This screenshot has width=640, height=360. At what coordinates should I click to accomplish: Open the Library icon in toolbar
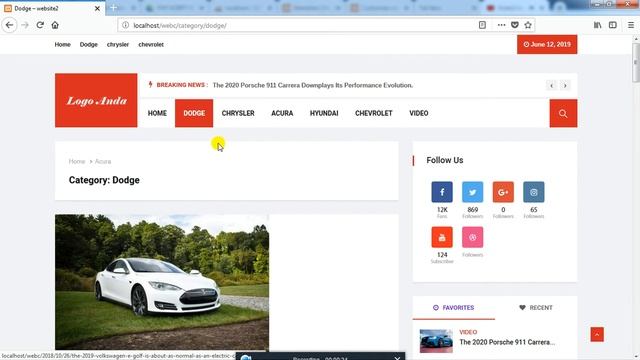tap(598, 25)
